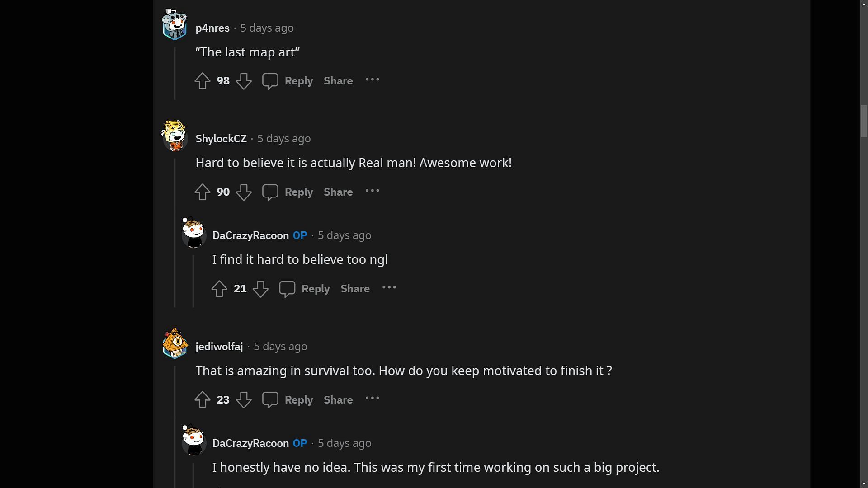Downvote p4nres's comment with 98 points
The image size is (868, 488).
point(244,81)
